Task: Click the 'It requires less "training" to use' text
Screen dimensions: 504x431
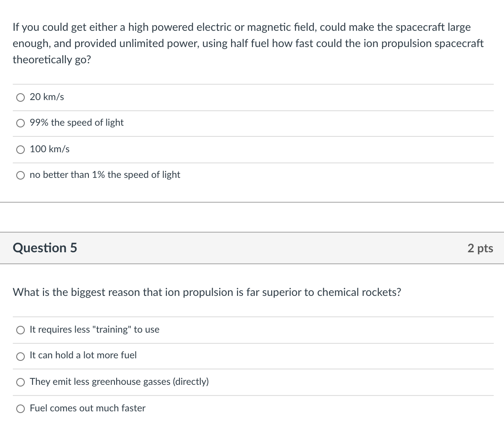Action: [x=94, y=330]
